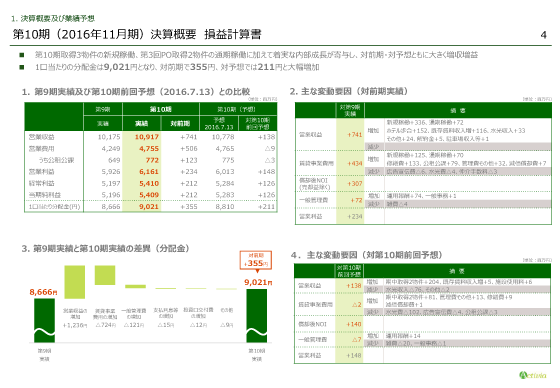Viewport: 560px width, 388px height.
Task: Click the +148 operating profit value in section 4
Action: pyautogui.click(x=354, y=355)
